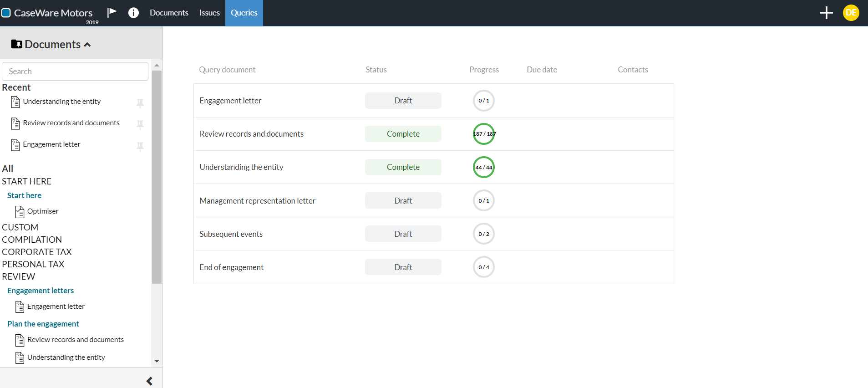The image size is (868, 388).
Task: Pin Understanding the entity in Recent
Action: tap(140, 103)
